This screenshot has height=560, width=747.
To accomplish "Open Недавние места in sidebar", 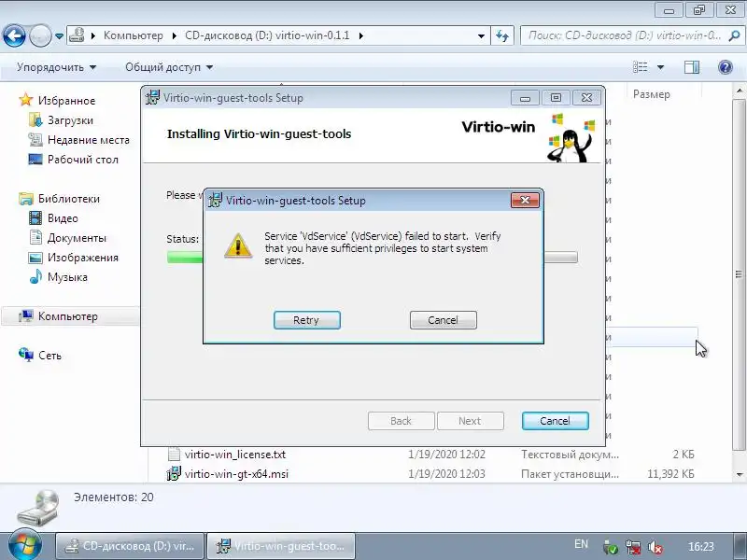I will coord(89,140).
